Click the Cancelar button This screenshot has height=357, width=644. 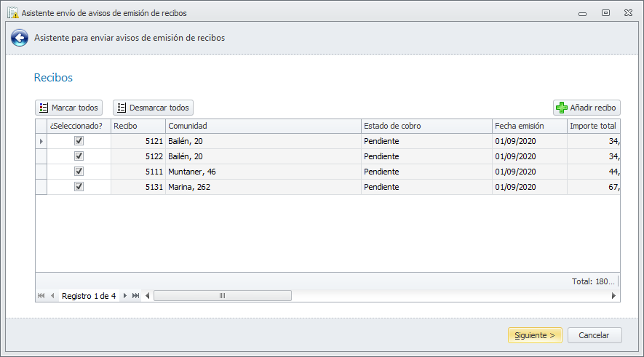pyautogui.click(x=595, y=335)
